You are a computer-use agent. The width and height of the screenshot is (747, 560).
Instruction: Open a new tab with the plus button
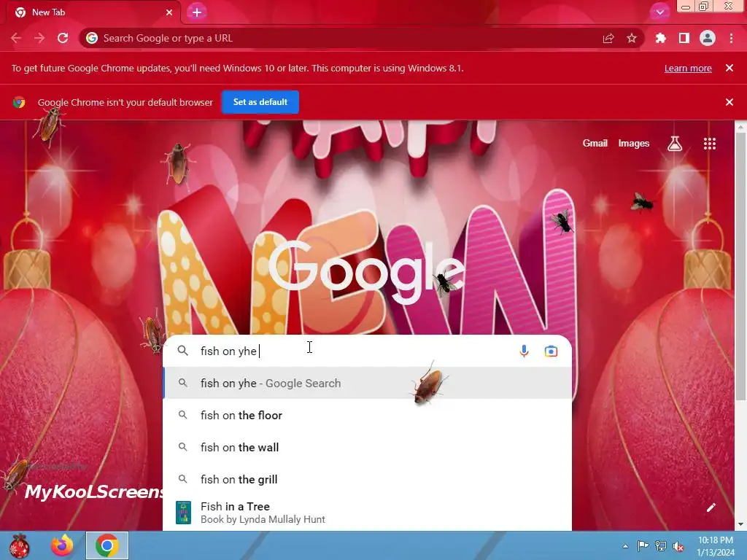[197, 12]
